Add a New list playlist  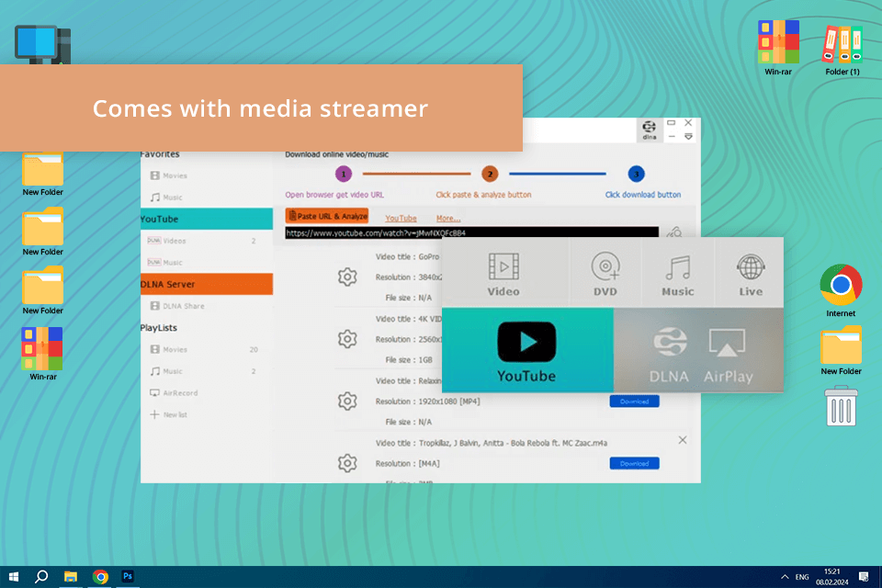[169, 414]
